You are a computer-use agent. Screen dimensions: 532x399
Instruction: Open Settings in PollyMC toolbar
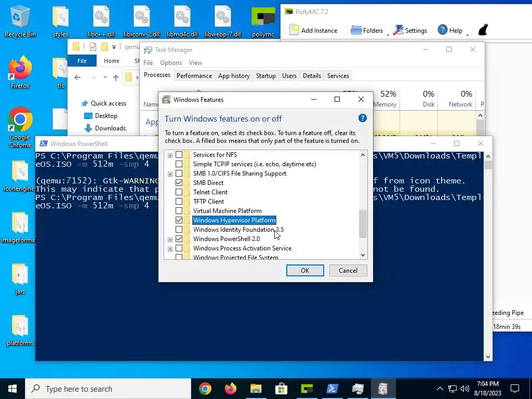(410, 30)
